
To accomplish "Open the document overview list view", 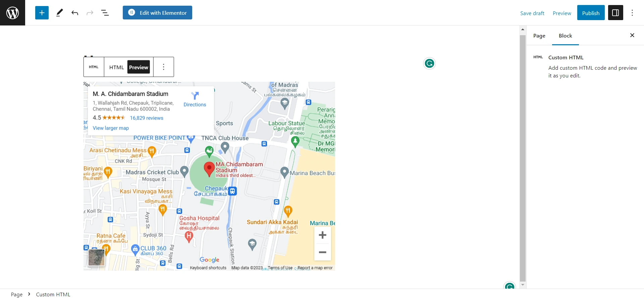I will (x=105, y=13).
